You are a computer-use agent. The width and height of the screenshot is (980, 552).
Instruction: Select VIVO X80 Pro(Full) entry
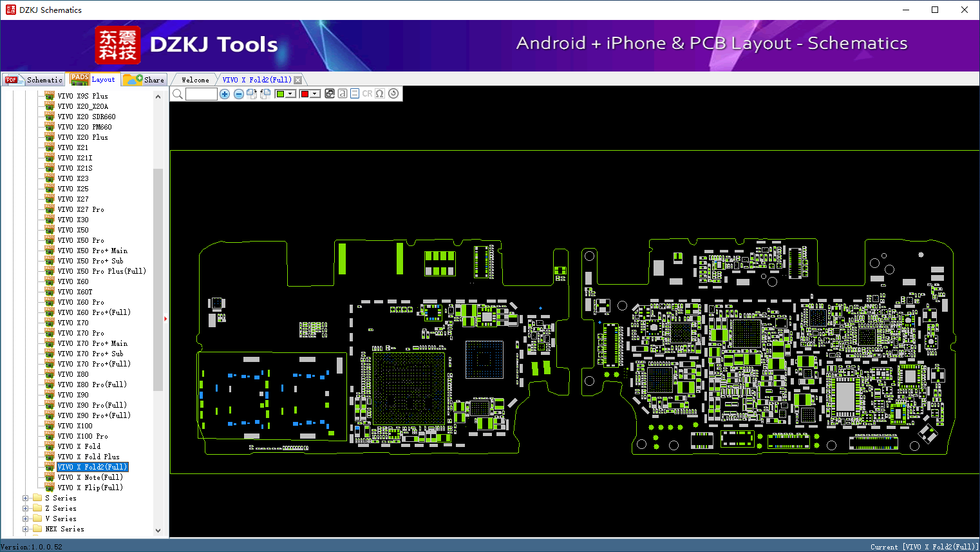[x=92, y=385]
